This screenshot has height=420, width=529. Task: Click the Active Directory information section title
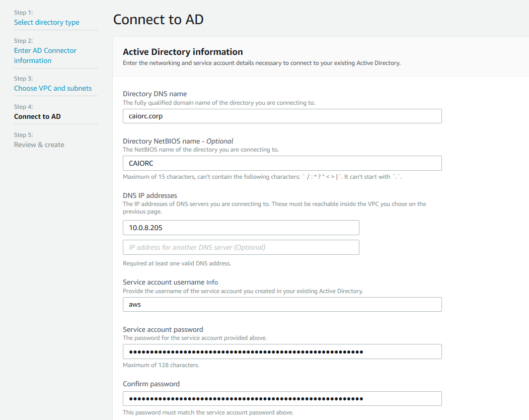pyautogui.click(x=183, y=52)
